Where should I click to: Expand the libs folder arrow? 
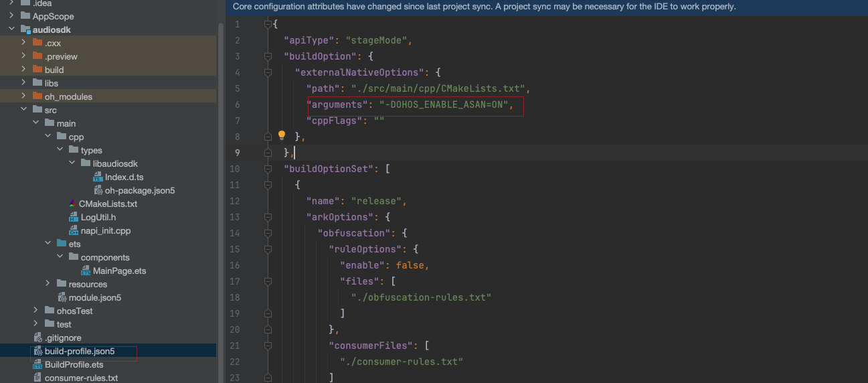23,83
